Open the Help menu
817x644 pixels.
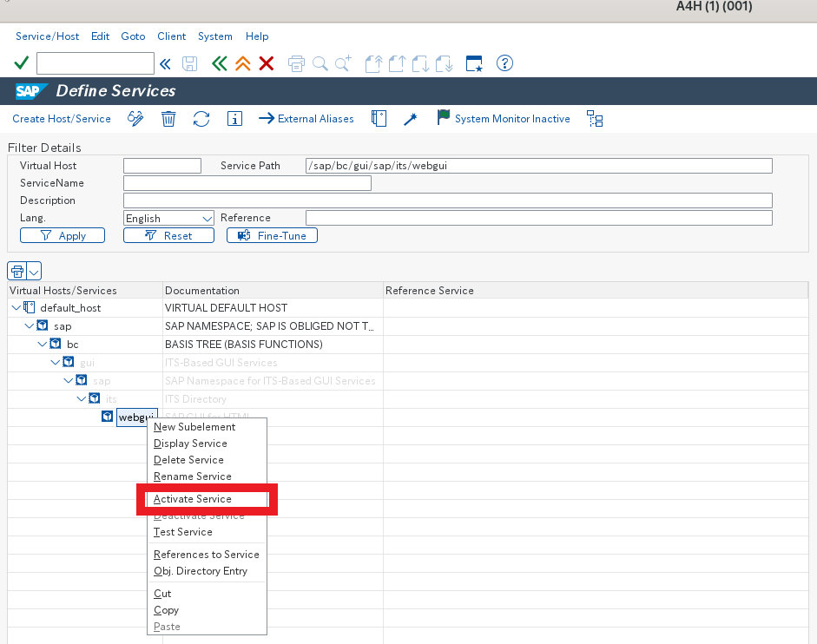pos(257,36)
